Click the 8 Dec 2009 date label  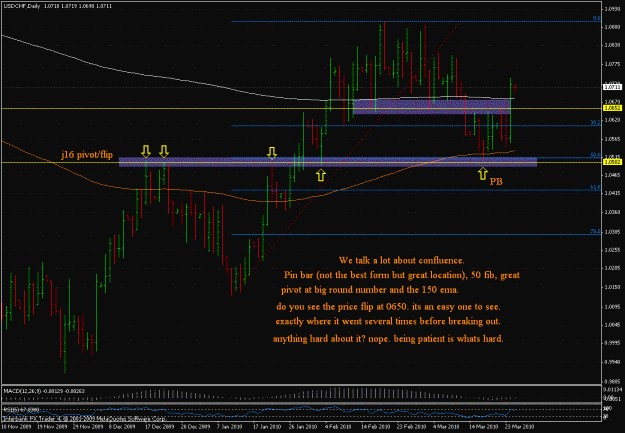[124, 427]
